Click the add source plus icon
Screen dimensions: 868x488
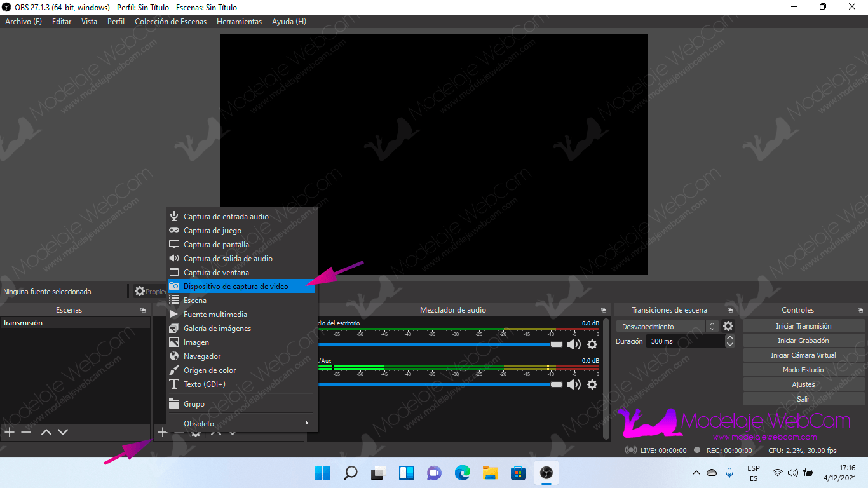(x=162, y=432)
